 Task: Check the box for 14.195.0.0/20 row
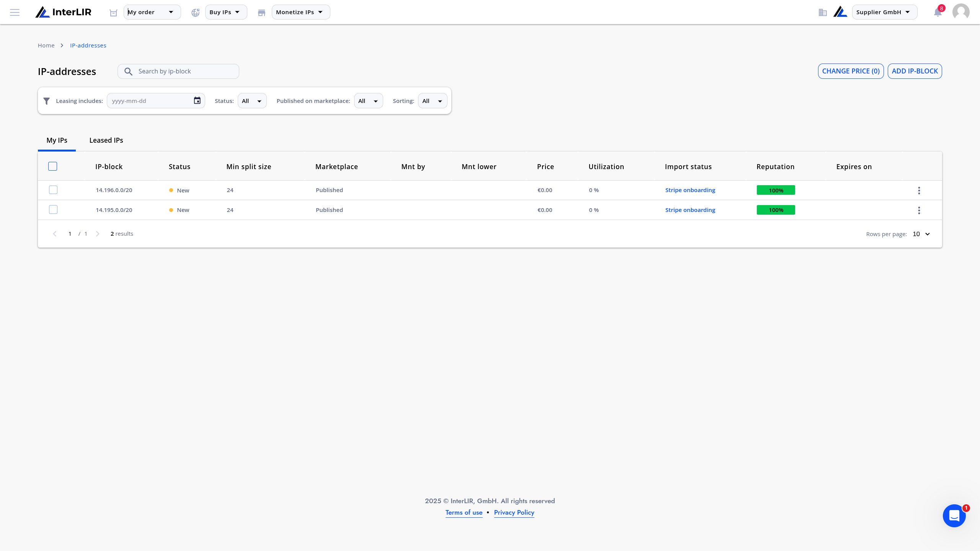(x=53, y=210)
